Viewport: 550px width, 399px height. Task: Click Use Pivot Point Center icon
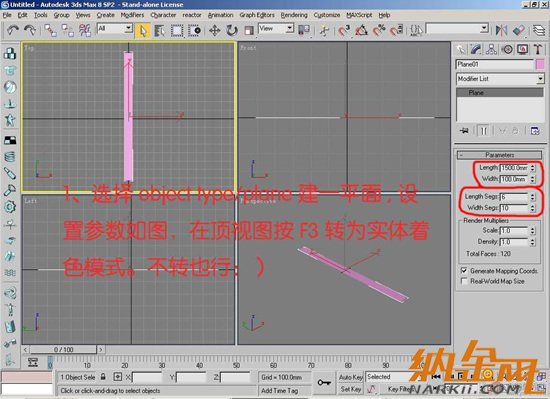pos(304,31)
